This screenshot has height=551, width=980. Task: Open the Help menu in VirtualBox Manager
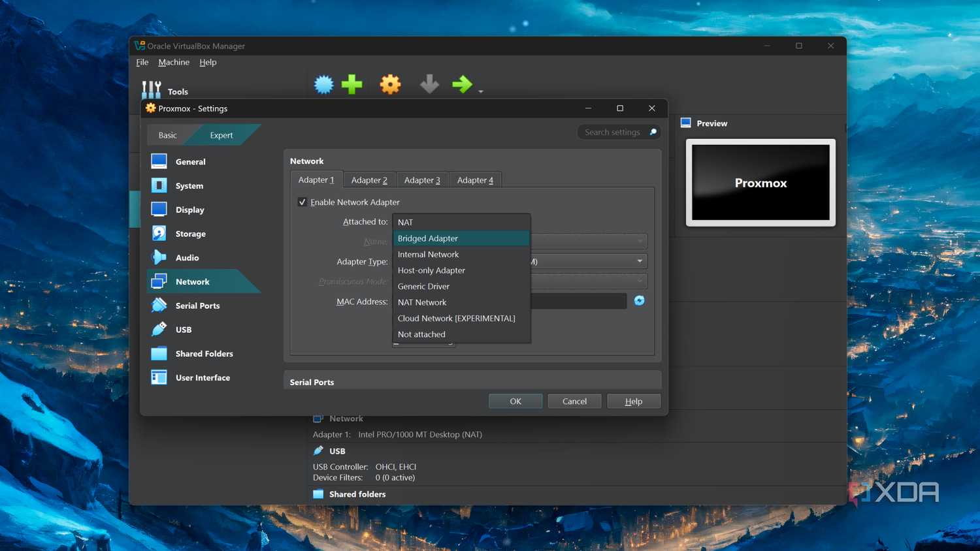click(208, 62)
